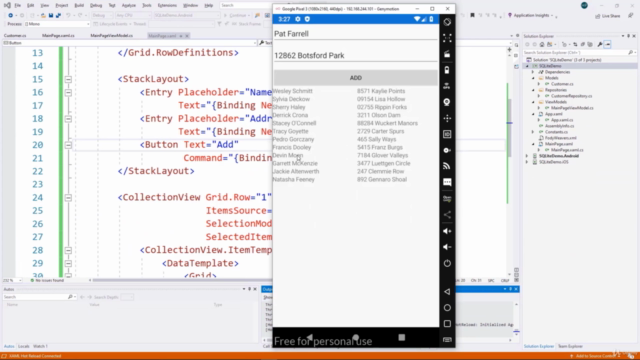Image resolution: width=640 pixels, height=360 pixels.
Task: Click Genymotion sidebar recent apps square button
Action: tap(447, 324)
